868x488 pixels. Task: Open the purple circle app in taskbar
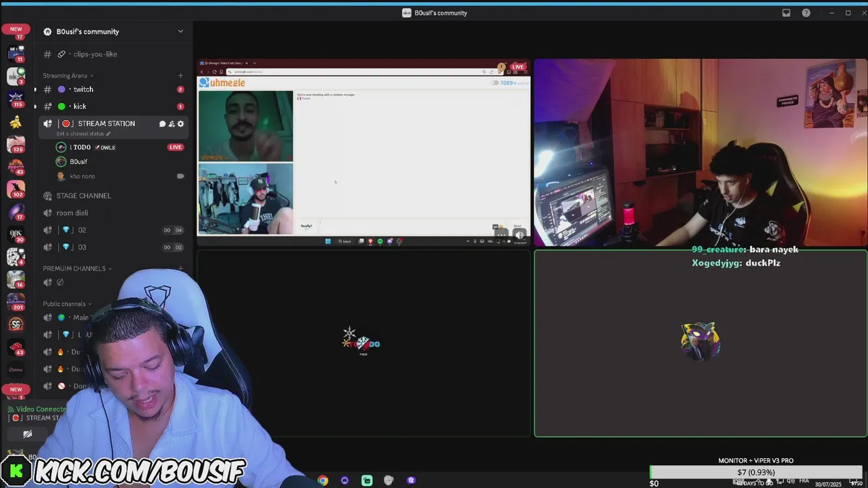coord(344,481)
